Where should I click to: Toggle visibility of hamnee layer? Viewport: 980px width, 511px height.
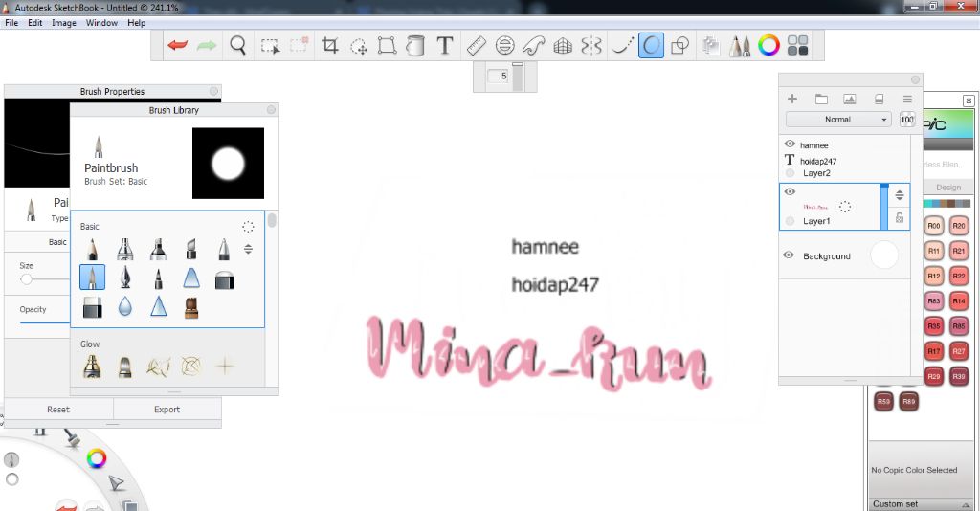790,144
